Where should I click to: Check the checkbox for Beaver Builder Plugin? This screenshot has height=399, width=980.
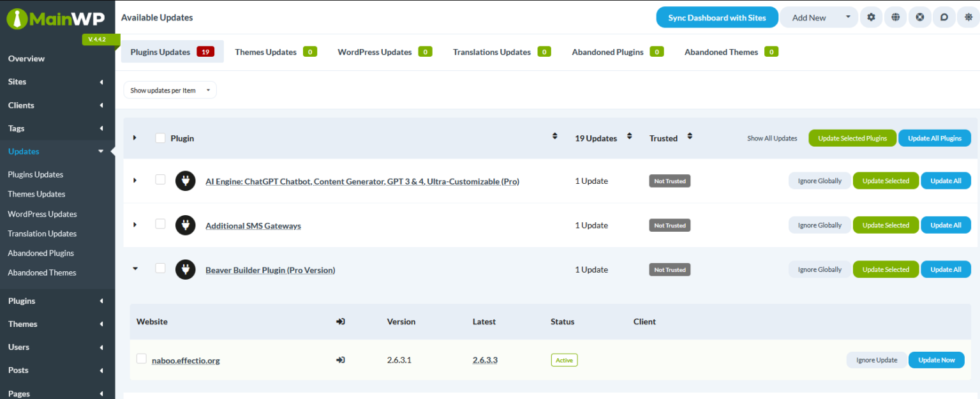click(x=160, y=269)
